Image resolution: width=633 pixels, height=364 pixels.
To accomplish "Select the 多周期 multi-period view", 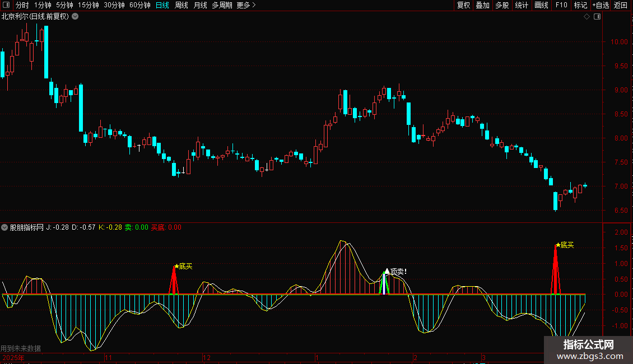I will coord(222,5).
